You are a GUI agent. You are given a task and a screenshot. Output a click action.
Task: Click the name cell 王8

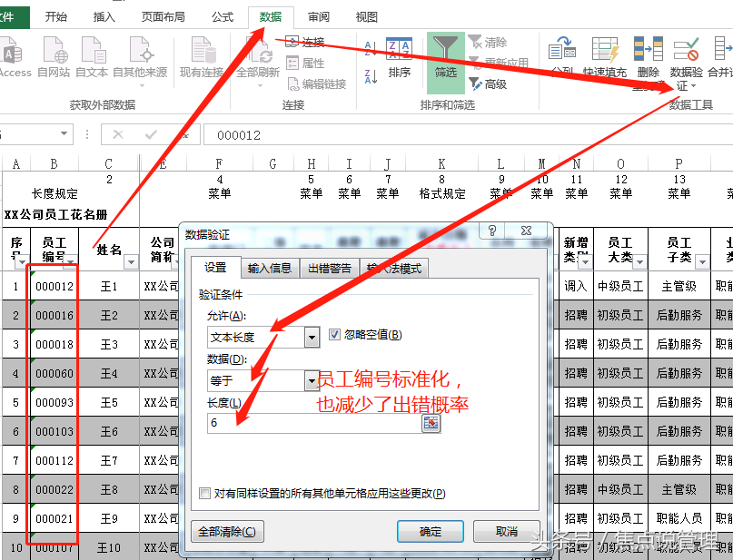coord(109,489)
